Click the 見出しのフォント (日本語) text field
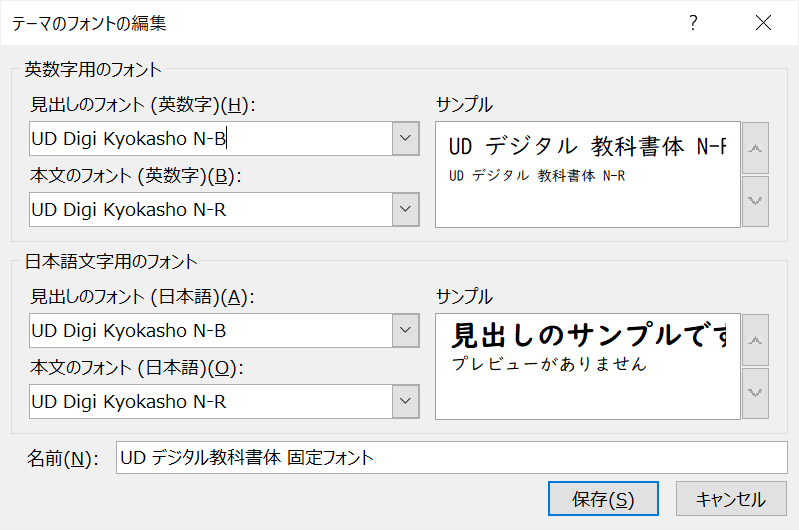 click(210, 330)
